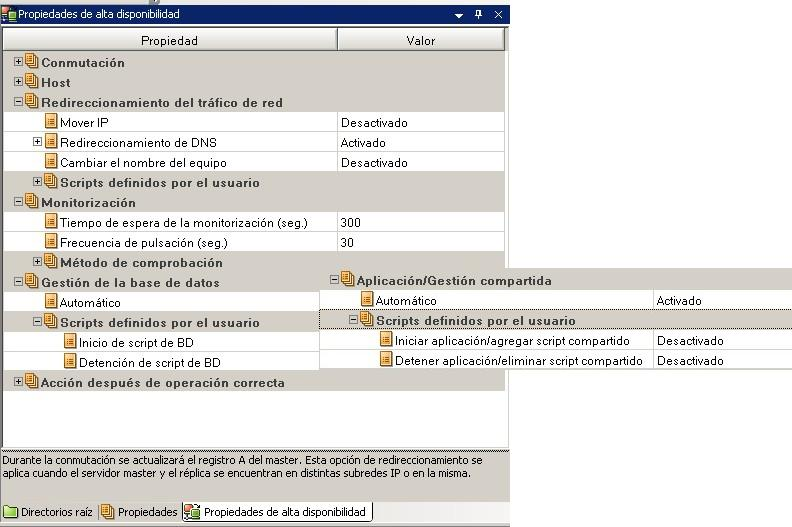Viewport: 792px width, 527px height.
Task: Click the Mover IP property icon
Action: (51, 121)
